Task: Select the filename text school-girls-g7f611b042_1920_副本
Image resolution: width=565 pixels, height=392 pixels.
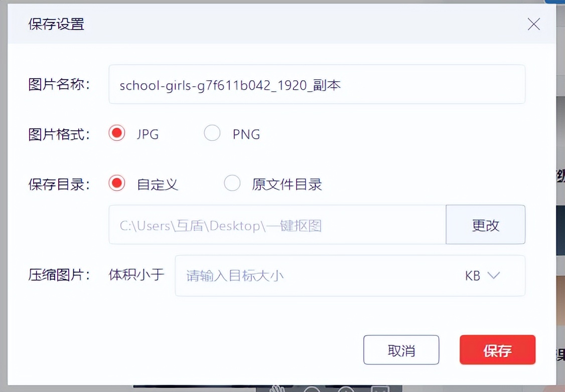Action: [229, 84]
